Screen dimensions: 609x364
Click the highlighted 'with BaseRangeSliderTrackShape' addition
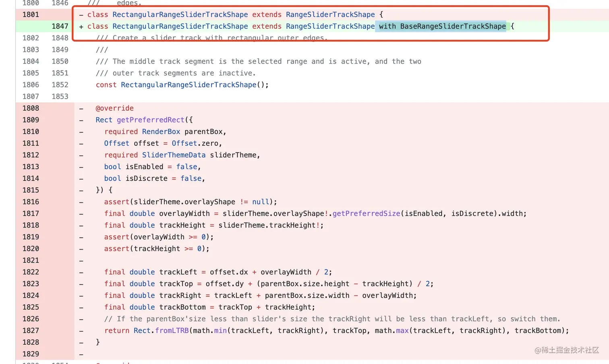pos(442,26)
